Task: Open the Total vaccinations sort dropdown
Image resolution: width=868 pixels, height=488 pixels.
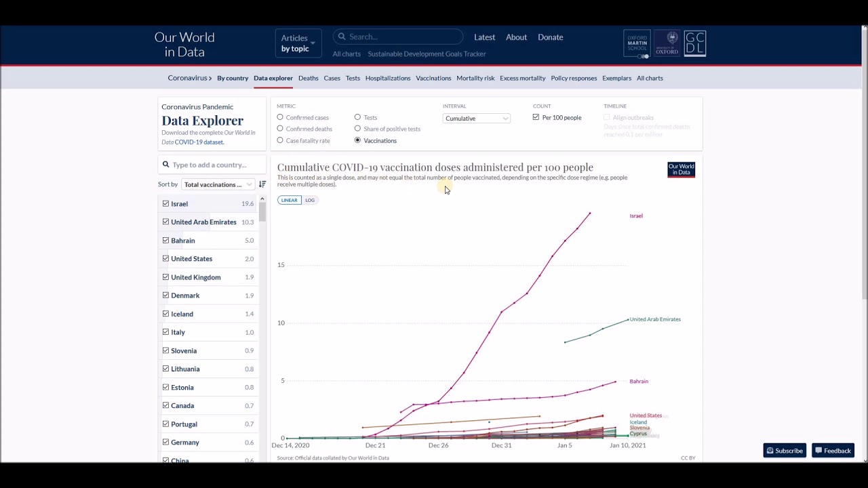Action: coord(218,184)
